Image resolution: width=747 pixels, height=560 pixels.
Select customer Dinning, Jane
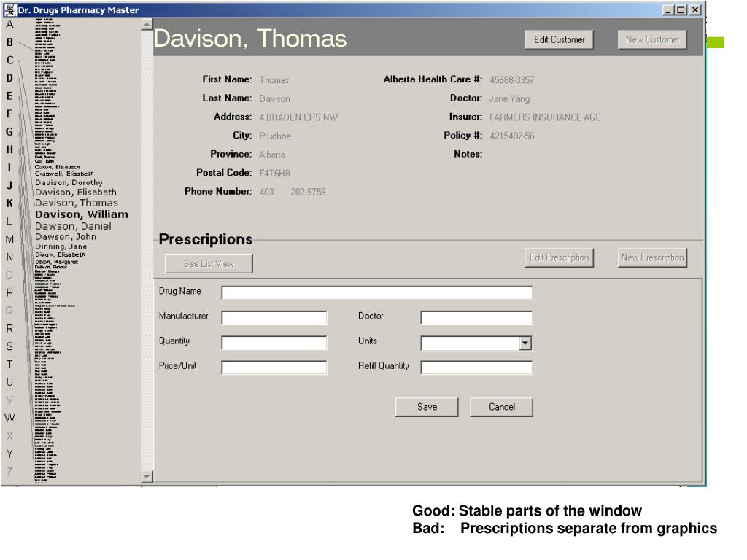(x=61, y=246)
